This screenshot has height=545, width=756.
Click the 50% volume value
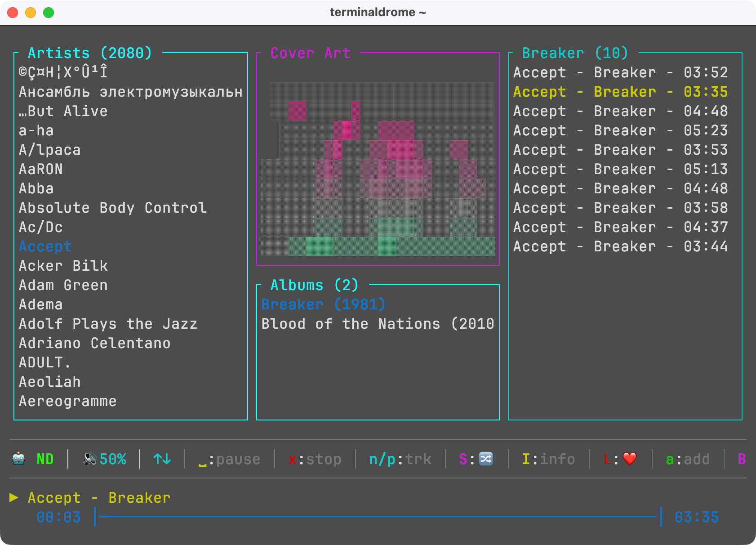(113, 459)
